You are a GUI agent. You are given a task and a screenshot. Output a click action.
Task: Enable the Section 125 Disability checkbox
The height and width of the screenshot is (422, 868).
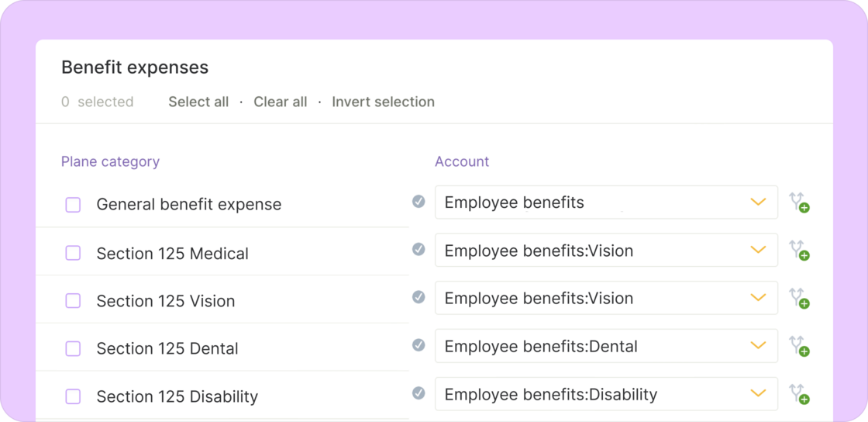point(73,396)
